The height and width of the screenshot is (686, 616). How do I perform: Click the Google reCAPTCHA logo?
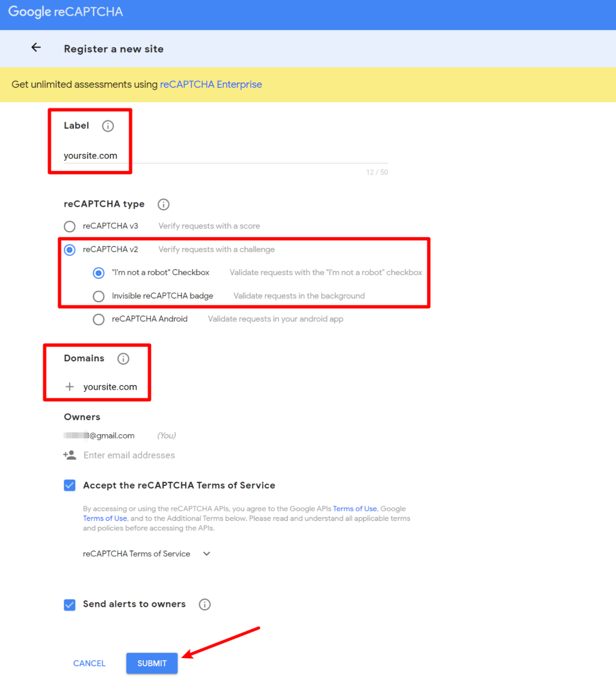[66, 12]
